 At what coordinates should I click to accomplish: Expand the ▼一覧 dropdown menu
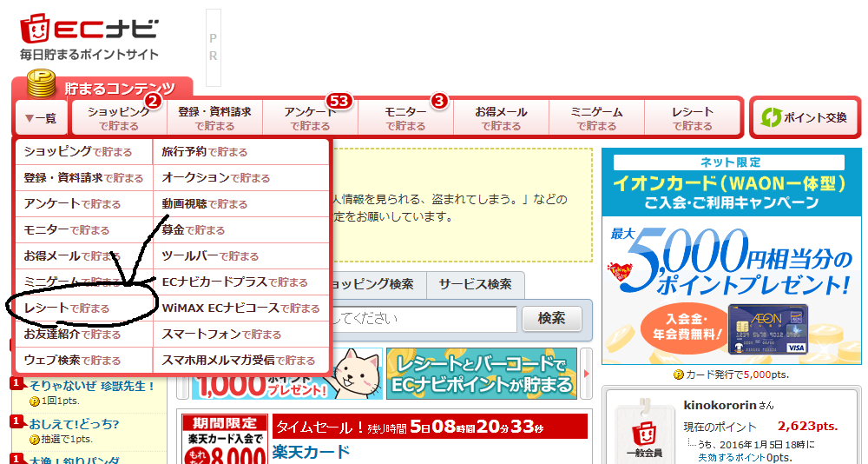point(41,118)
